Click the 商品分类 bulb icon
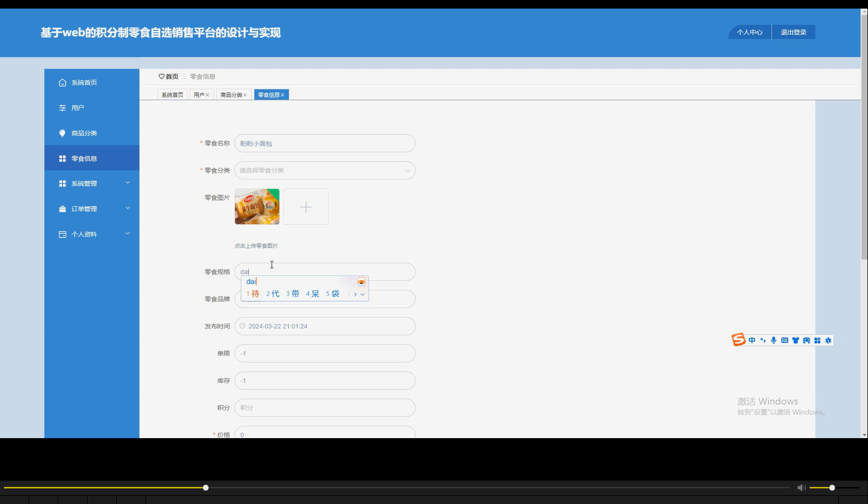 coord(62,132)
